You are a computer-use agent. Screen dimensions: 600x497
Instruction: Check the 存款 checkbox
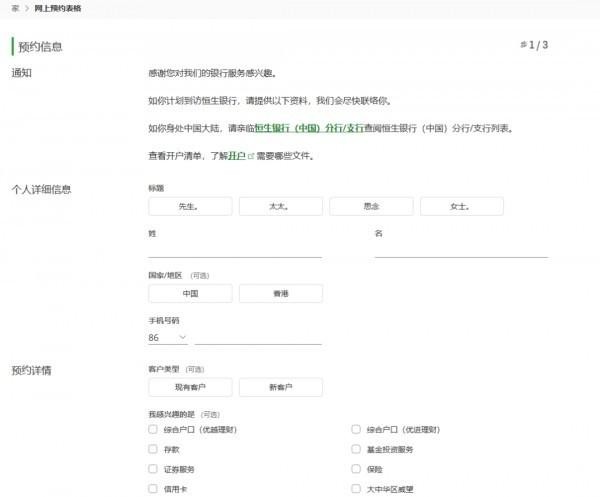(153, 449)
